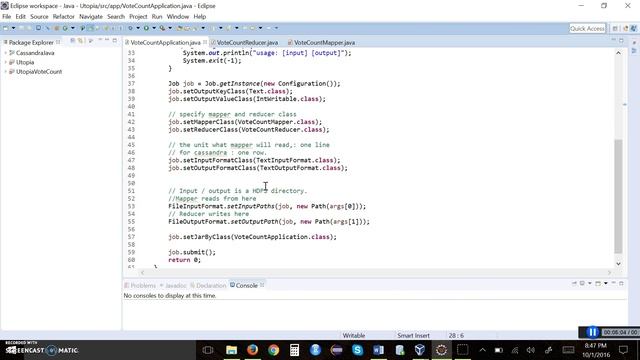Open the File menu
640x360 pixels.
(x=7, y=17)
